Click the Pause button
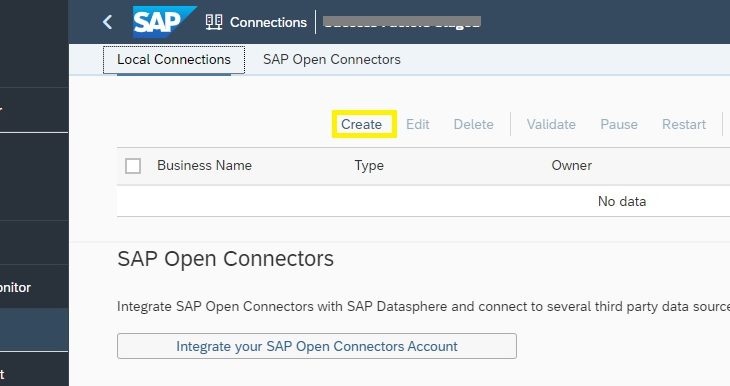 (x=619, y=124)
